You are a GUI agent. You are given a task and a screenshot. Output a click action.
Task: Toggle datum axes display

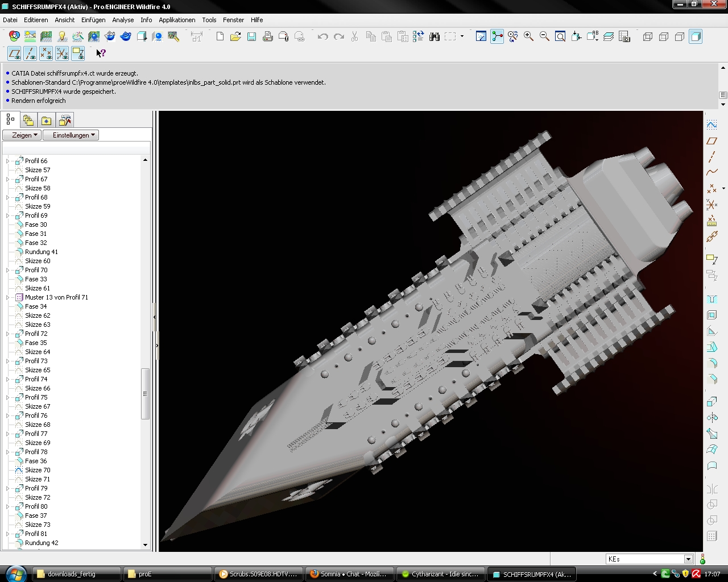[x=30, y=53]
